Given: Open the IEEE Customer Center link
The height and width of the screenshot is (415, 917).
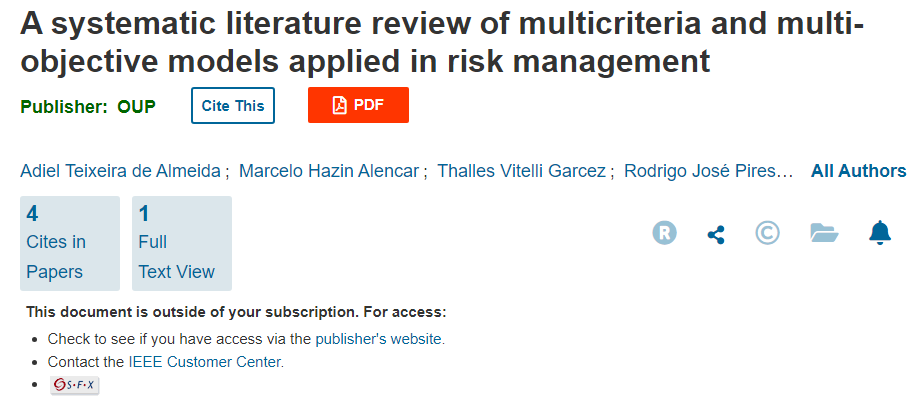Looking at the screenshot, I should [205, 362].
